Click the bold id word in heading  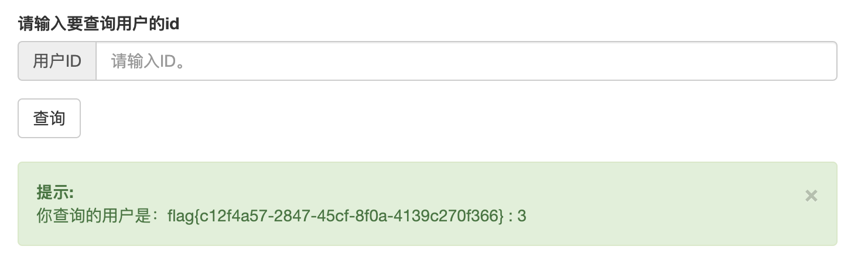point(172,24)
